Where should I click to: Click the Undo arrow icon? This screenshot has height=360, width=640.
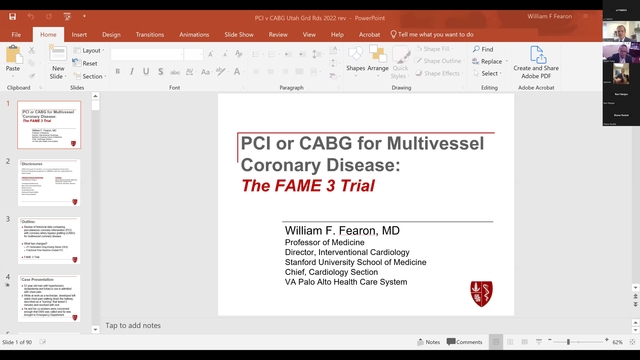point(31,16)
